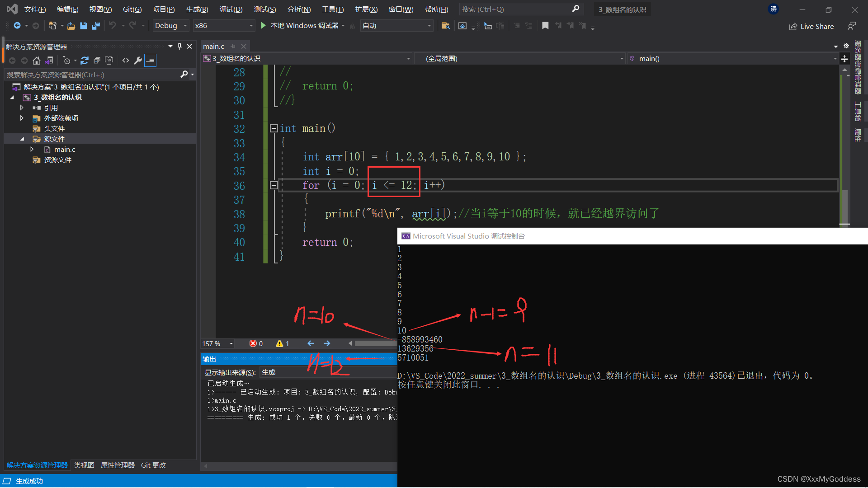Expand the 引用 tree node
The width and height of the screenshot is (868, 488).
pyautogui.click(x=22, y=108)
